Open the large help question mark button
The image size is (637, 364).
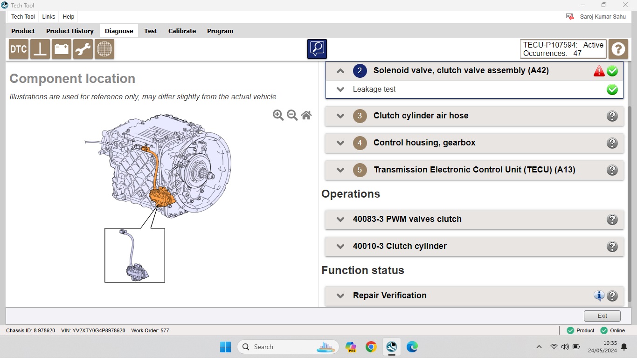click(x=618, y=49)
